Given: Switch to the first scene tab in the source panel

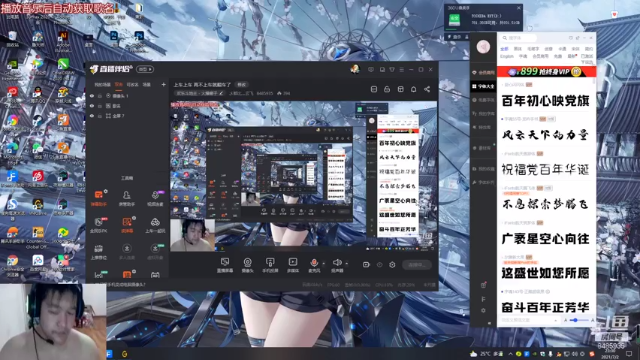Looking at the screenshot, I should point(102,84).
